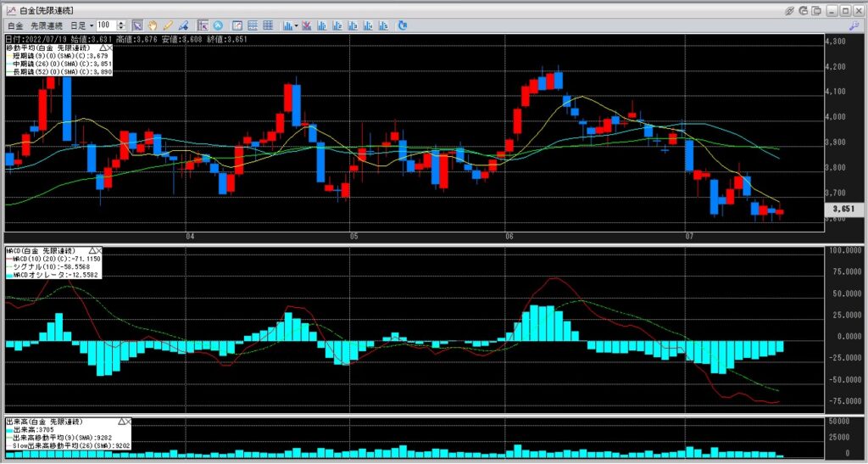Close the 移動平均 legend box
Viewport: 868px width, 464px height.
[x=109, y=48]
